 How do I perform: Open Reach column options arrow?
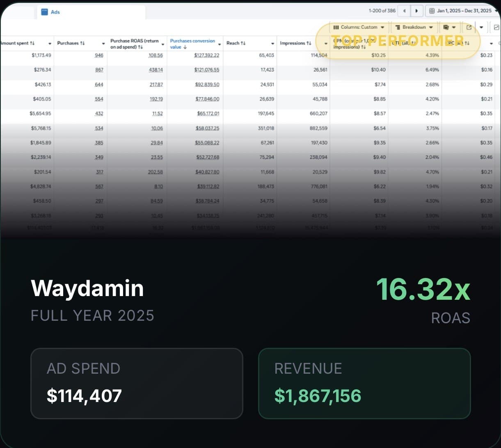(273, 44)
